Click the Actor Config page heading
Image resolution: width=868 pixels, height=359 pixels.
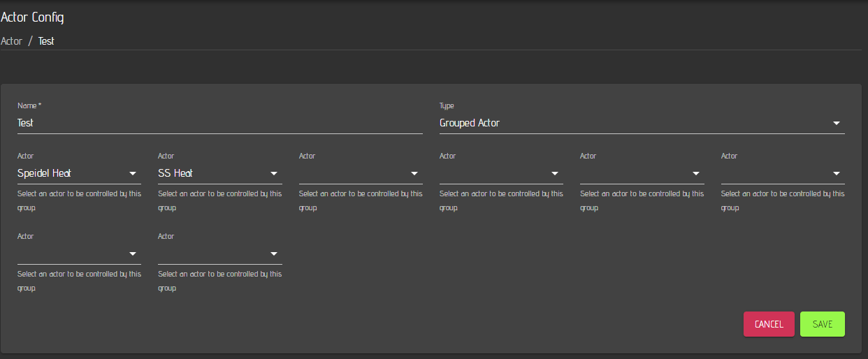click(32, 17)
